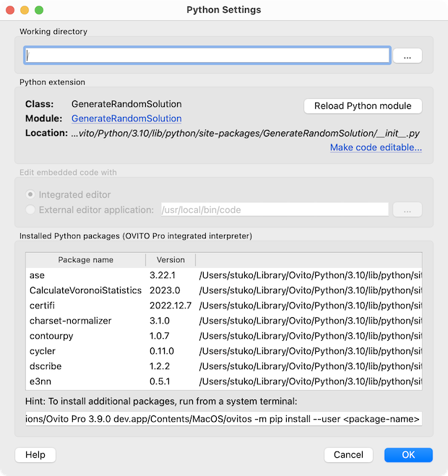The width and height of the screenshot is (448, 476).
Task: Cancel the Python Settings dialog
Action: click(x=348, y=455)
